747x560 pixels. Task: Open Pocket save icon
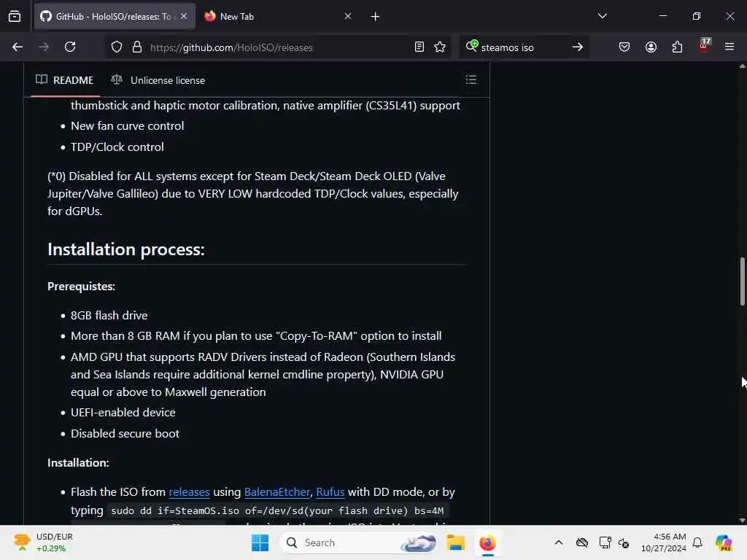(x=624, y=47)
